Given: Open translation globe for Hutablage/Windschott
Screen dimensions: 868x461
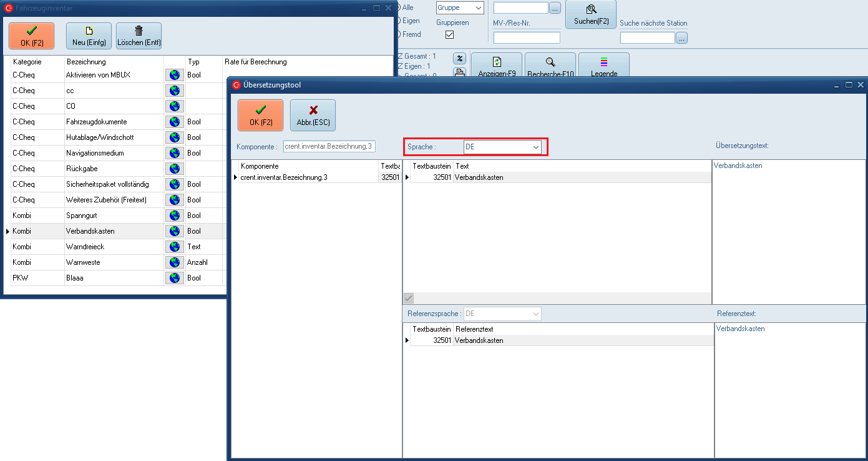Looking at the screenshot, I should pos(174,137).
